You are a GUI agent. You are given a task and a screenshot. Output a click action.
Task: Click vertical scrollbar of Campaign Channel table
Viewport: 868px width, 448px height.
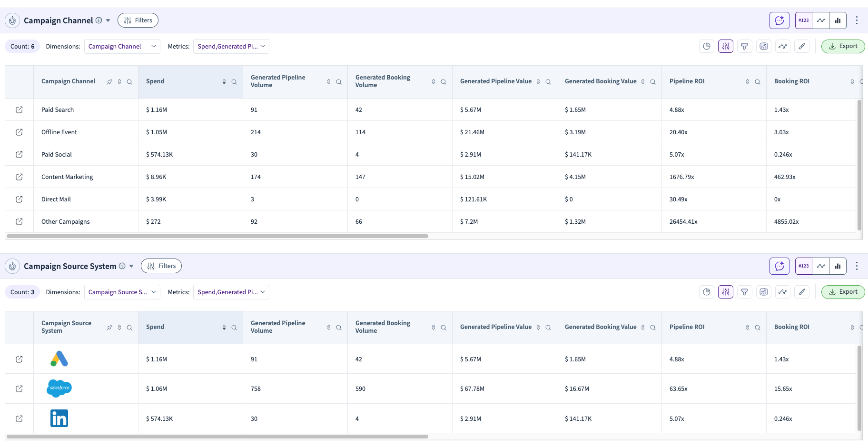859,165
